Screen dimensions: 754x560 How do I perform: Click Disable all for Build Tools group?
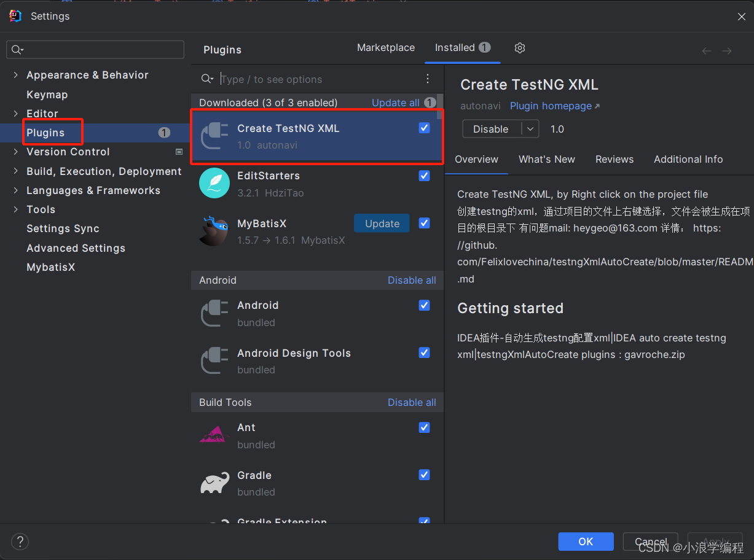[x=412, y=402]
